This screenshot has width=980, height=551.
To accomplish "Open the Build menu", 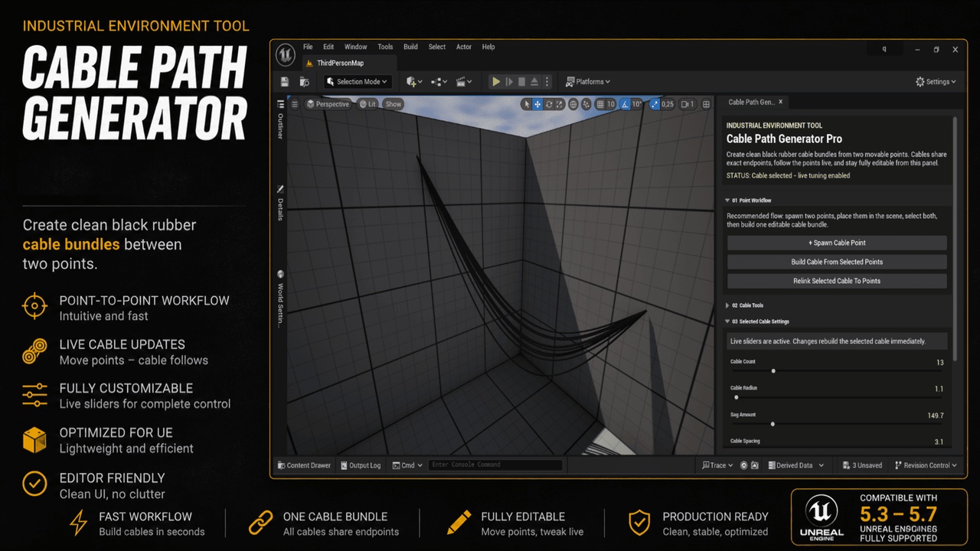I will [411, 47].
